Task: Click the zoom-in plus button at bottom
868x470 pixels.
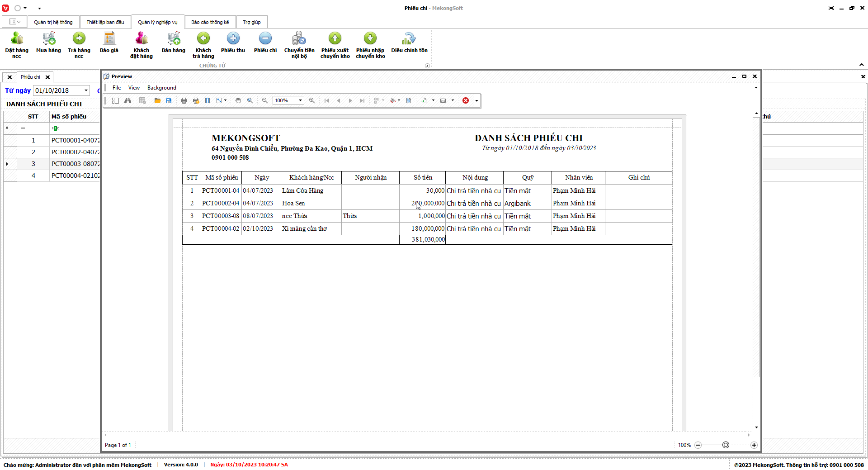Action: pos(754,445)
